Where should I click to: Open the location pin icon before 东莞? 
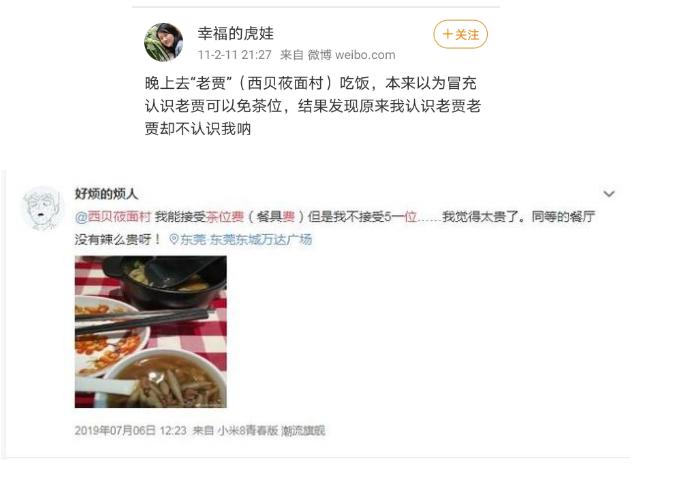174,239
